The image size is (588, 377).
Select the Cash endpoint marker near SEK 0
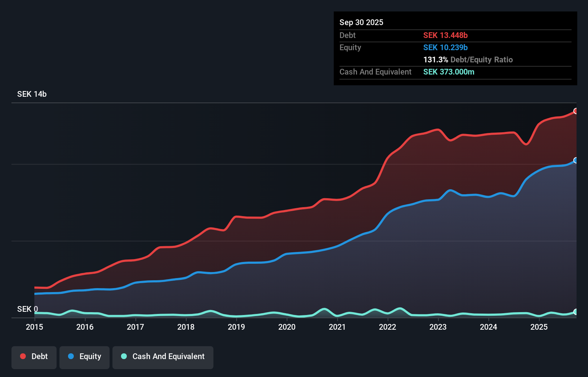pos(575,311)
